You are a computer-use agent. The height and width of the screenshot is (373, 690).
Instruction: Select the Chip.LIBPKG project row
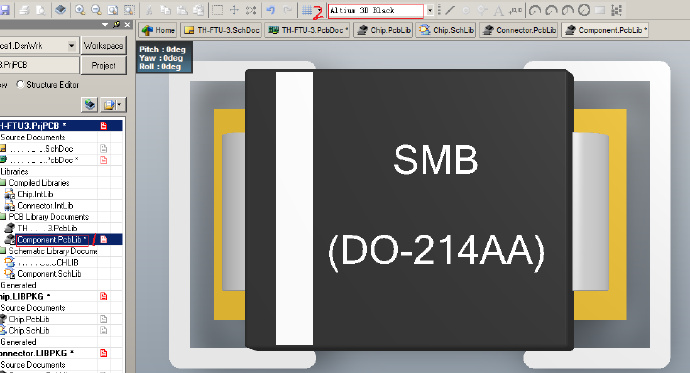61,296
